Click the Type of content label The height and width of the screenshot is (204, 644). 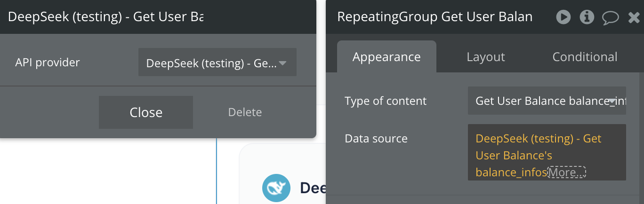click(x=386, y=101)
